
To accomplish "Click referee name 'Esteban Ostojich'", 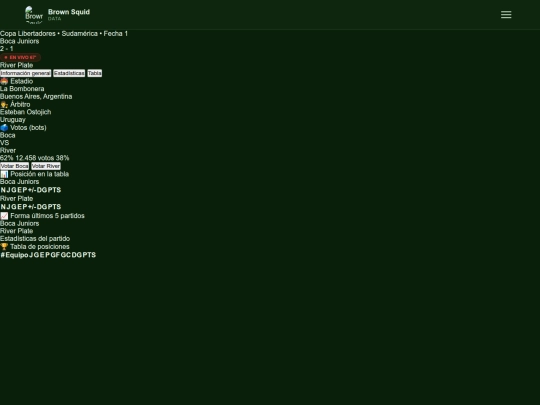I will [25, 112].
